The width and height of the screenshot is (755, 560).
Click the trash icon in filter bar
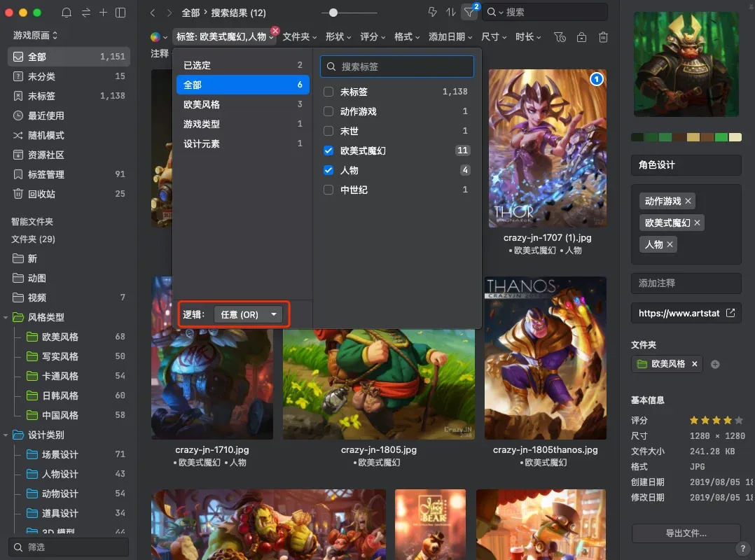click(x=603, y=37)
